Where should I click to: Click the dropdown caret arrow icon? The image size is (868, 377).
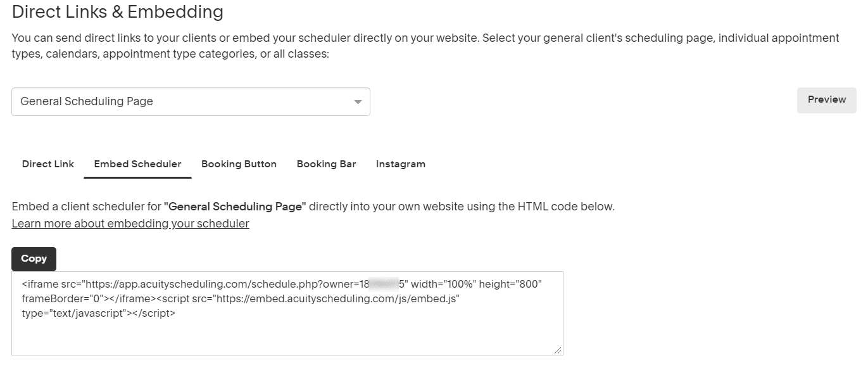[358, 102]
